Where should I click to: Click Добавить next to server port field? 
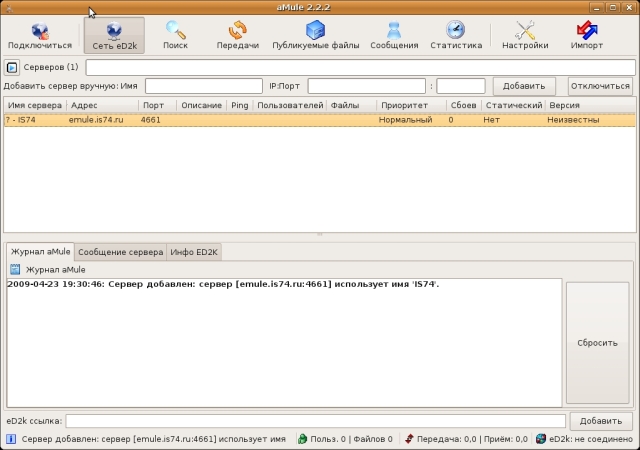[x=524, y=86]
